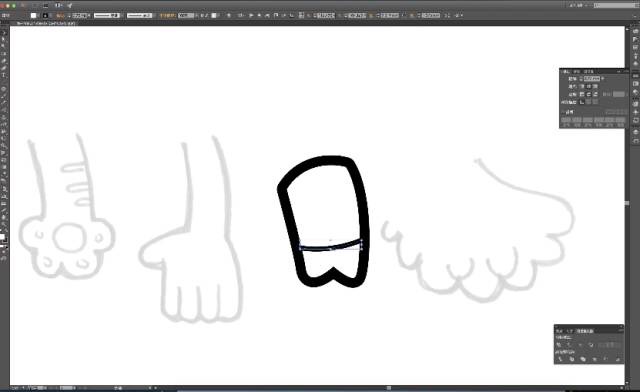Click the horizontal scrollbar thumb at bottom

tap(389, 388)
